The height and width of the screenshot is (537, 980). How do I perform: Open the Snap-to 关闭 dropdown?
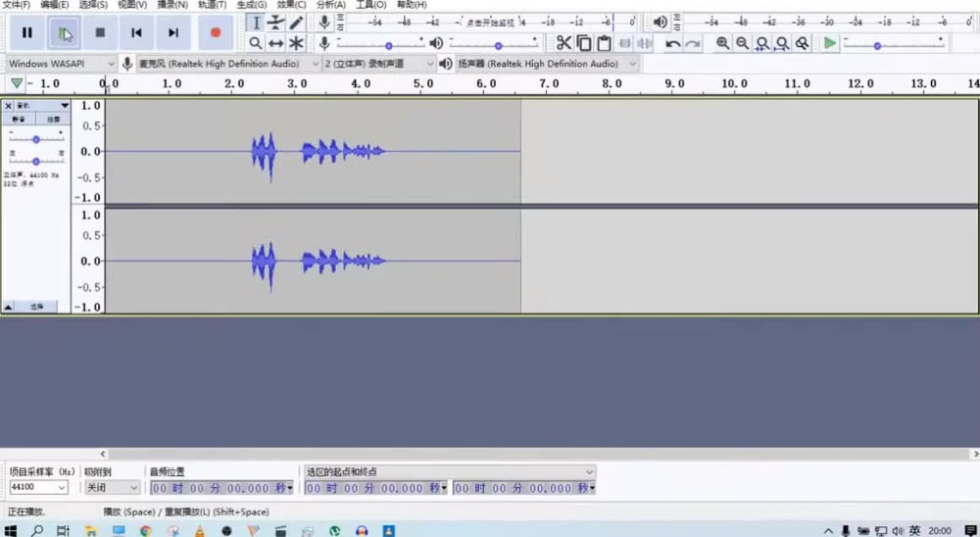click(x=113, y=487)
